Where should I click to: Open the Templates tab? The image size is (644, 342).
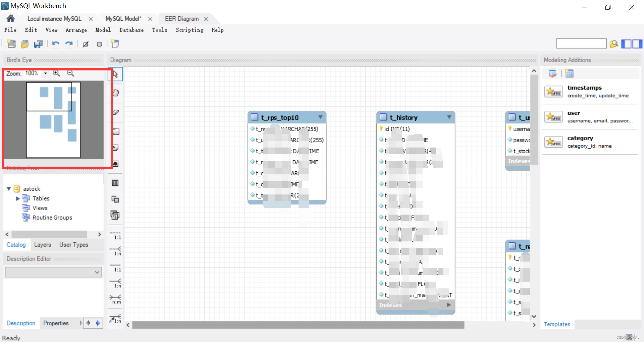pos(557,324)
